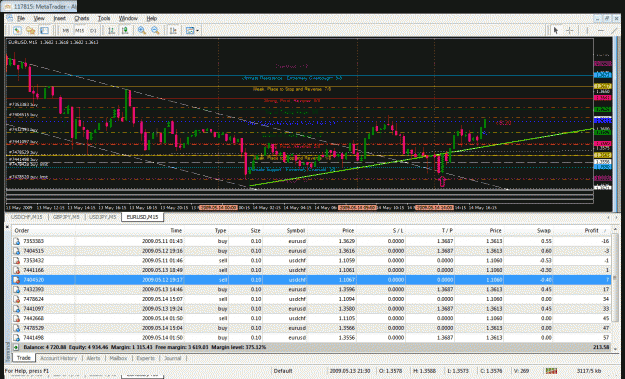Viewport: 625px width, 379px height.
Task: Click the 3117/5 kb traffic indicator
Action: click(x=589, y=371)
